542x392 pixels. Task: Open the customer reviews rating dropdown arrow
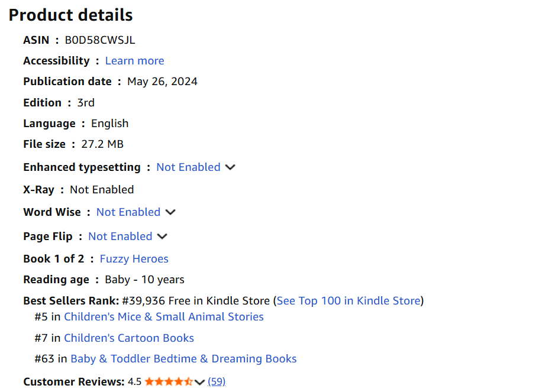tap(199, 382)
